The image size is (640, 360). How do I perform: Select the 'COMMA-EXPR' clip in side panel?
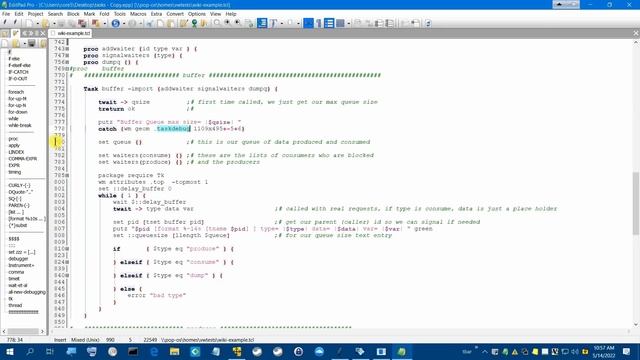(x=22, y=159)
